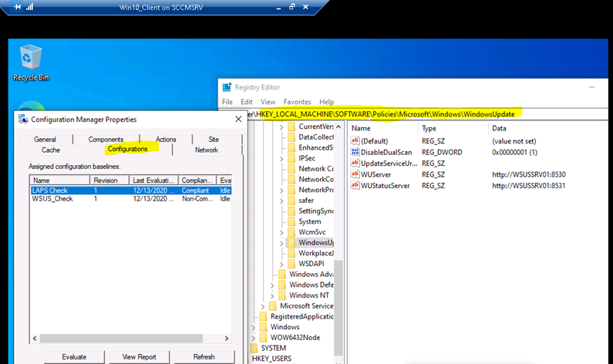Click the SYSTEM hive folder icon
Screen dimensions: 613x364
click(254, 348)
